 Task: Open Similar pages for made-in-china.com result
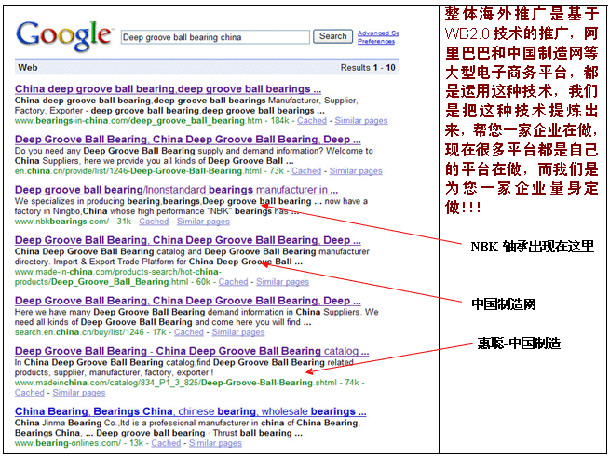point(282,282)
